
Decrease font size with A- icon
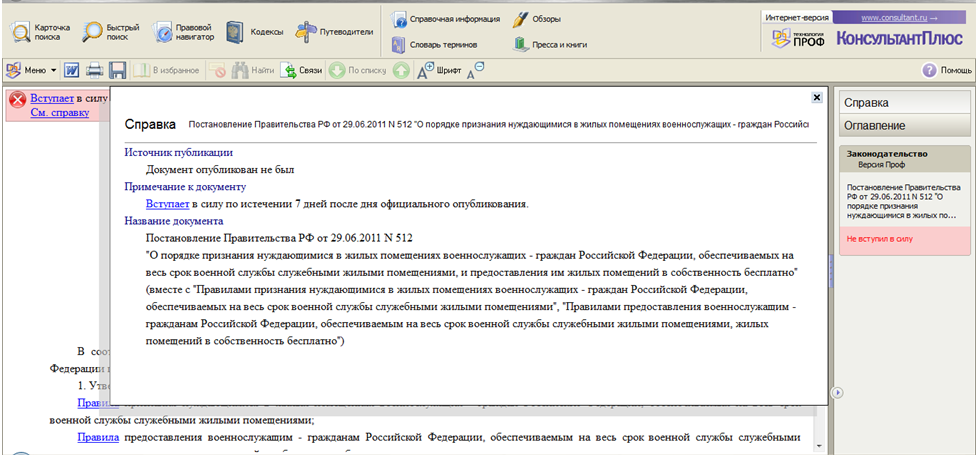475,70
